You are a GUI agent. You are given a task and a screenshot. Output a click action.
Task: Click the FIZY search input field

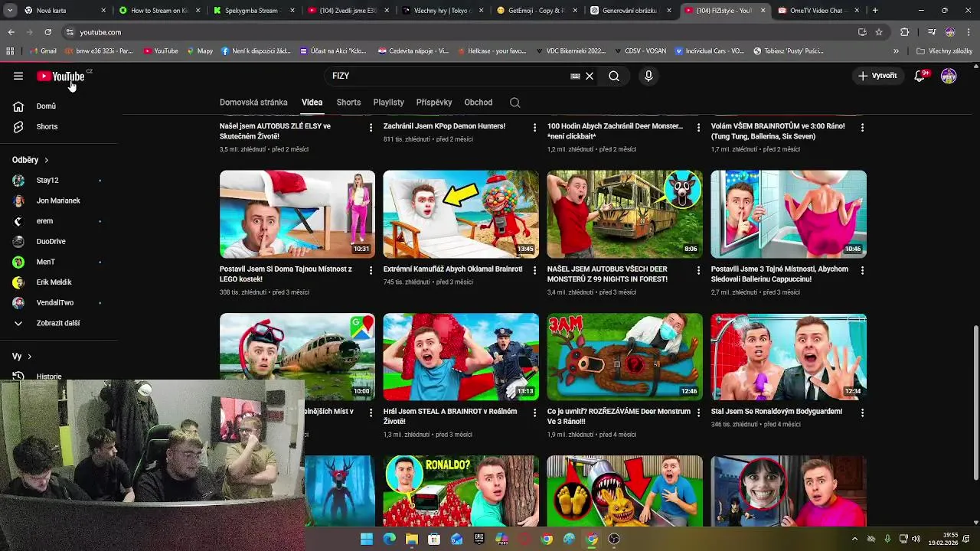tap(448, 76)
